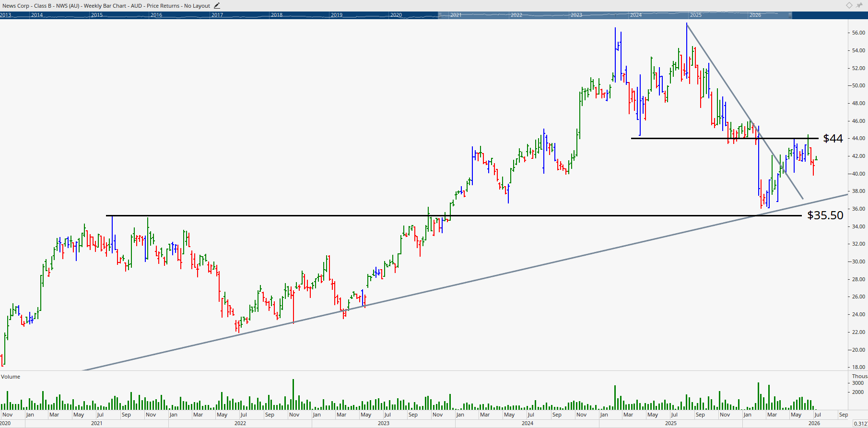Click year 2023 on the bottom time axis
The width and height of the screenshot is (868, 428).
(384, 423)
